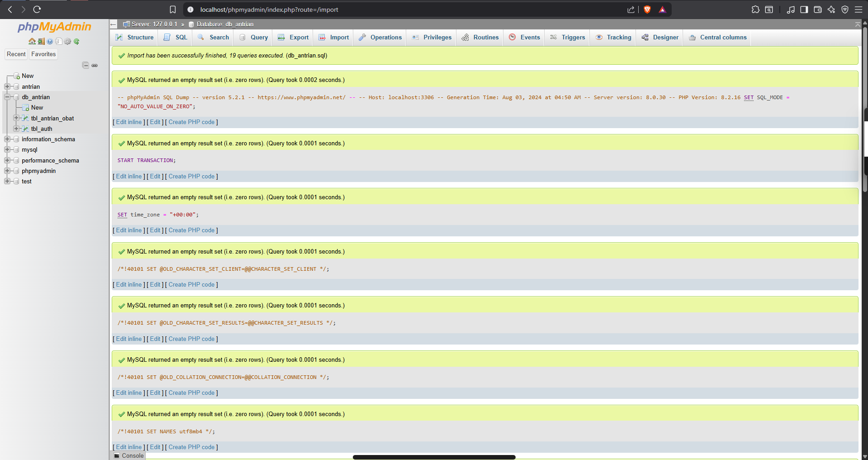The height and width of the screenshot is (460, 868).
Task: Open phpMyAdmin documentation help icon
Action: pyautogui.click(x=50, y=42)
